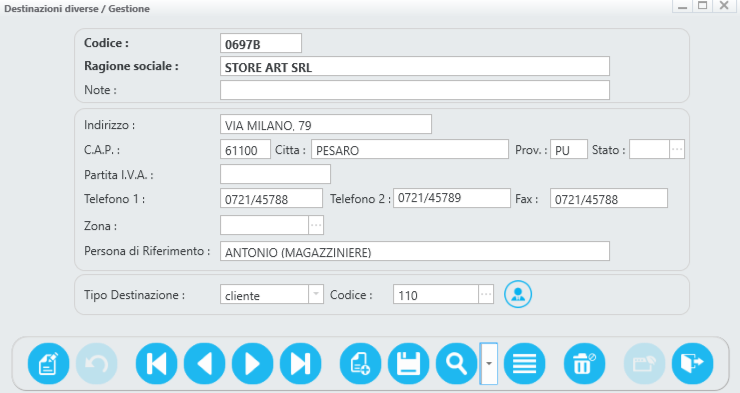
Task: Click the empty Zona input field
Action: click(264, 225)
